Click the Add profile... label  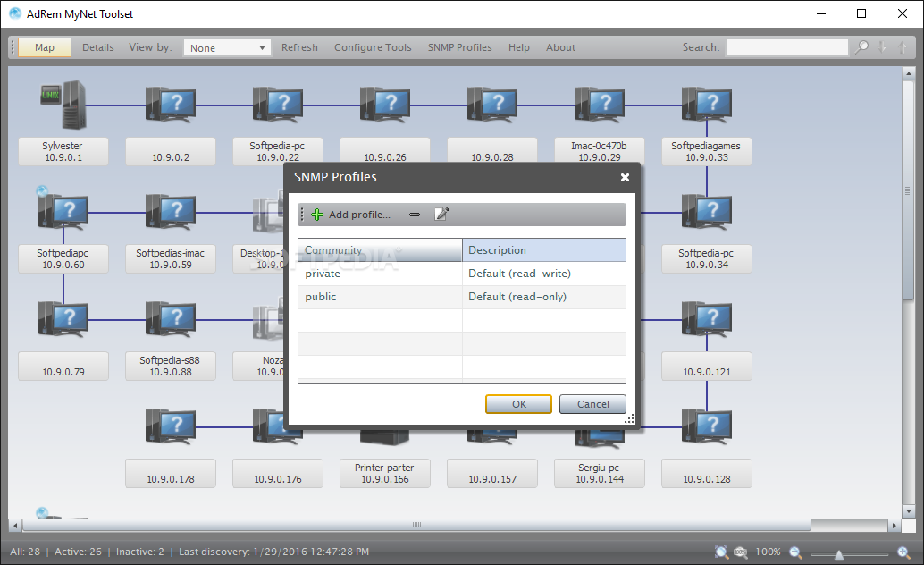pyautogui.click(x=359, y=215)
